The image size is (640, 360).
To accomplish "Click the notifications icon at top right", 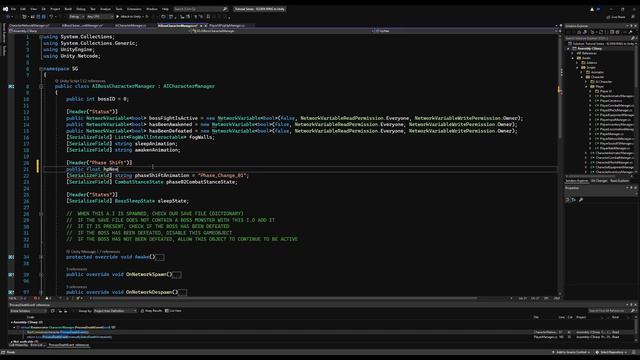I will coord(592,9).
